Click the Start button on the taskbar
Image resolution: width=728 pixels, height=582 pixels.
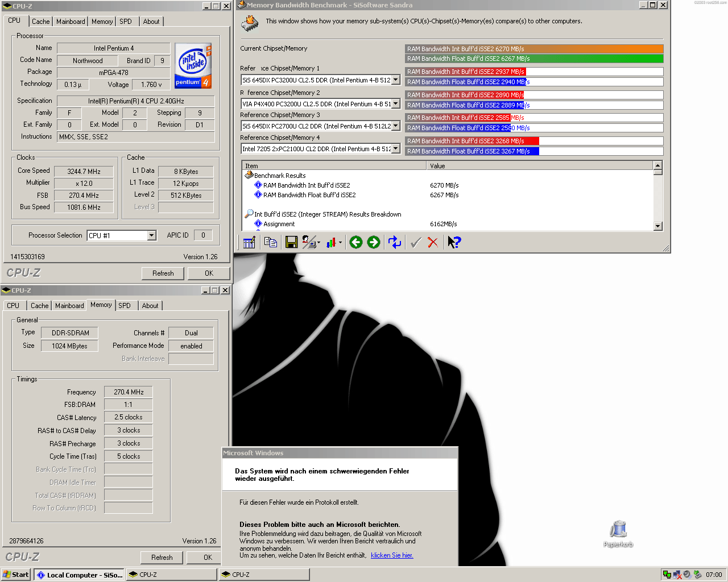coord(16,575)
